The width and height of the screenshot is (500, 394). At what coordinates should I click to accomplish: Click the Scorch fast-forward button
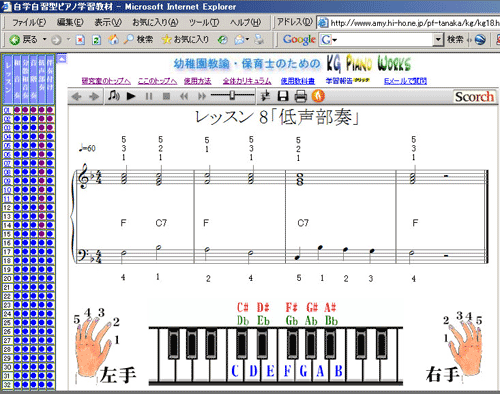[x=202, y=96]
